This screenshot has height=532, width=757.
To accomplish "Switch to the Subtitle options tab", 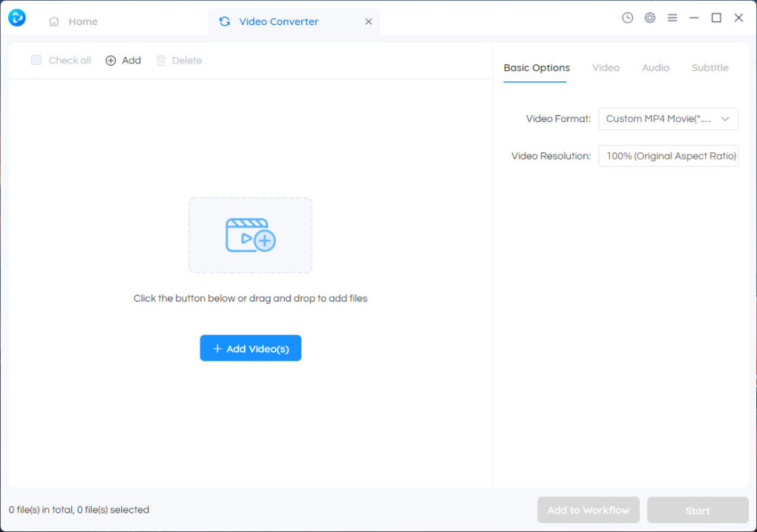I will pos(710,68).
